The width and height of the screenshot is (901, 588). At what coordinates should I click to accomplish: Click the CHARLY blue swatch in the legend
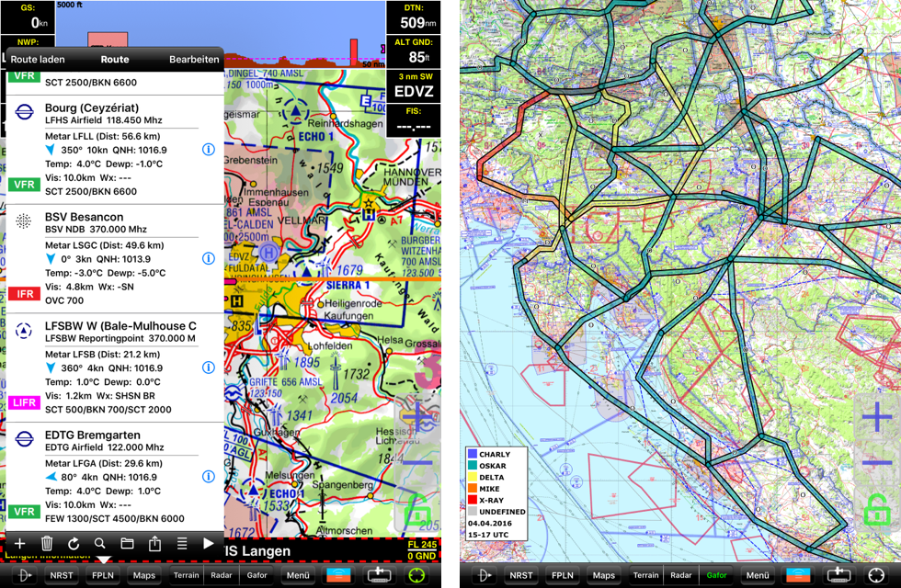click(x=472, y=455)
